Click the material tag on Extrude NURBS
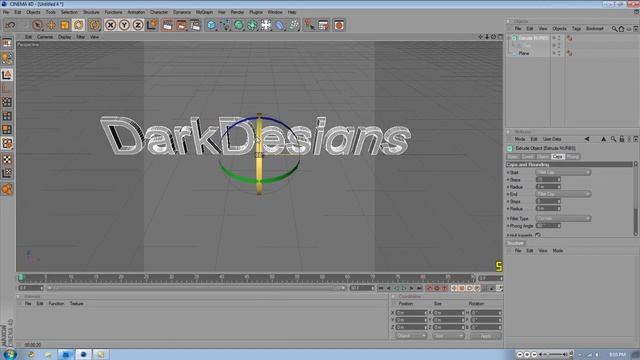This screenshot has height=360, width=640. (569, 38)
